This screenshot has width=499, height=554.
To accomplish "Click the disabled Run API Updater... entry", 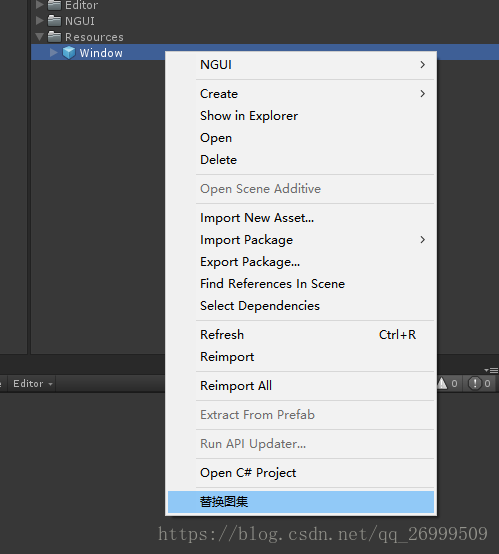I will point(301,444).
